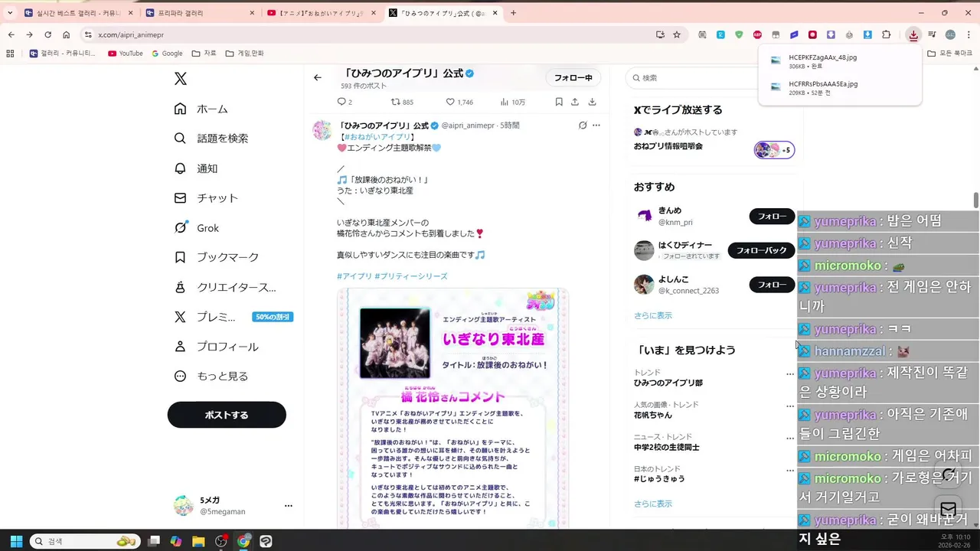Click フォローバック for はくひディナー
This screenshot has width=980, height=551.
(761, 250)
